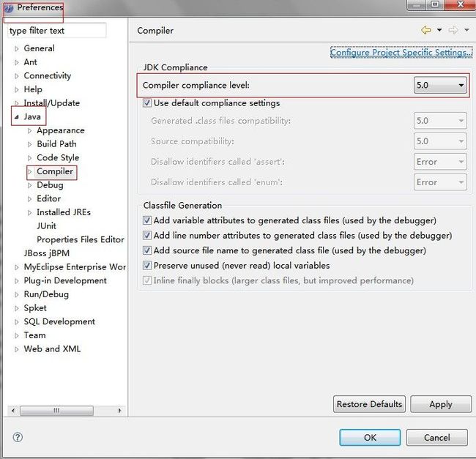The height and width of the screenshot is (459, 476).
Task: Click the Restore Defaults button
Action: click(x=369, y=404)
